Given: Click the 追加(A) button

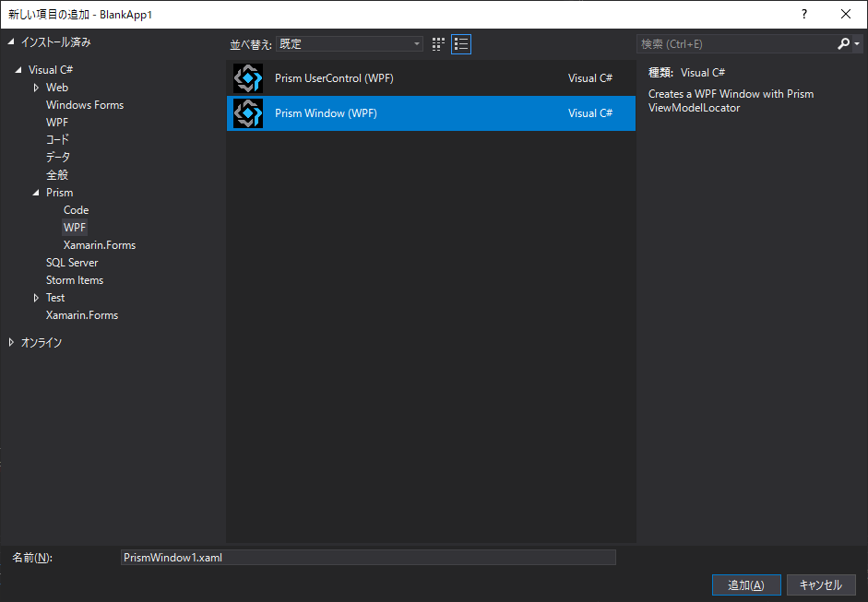Looking at the screenshot, I should [746, 584].
